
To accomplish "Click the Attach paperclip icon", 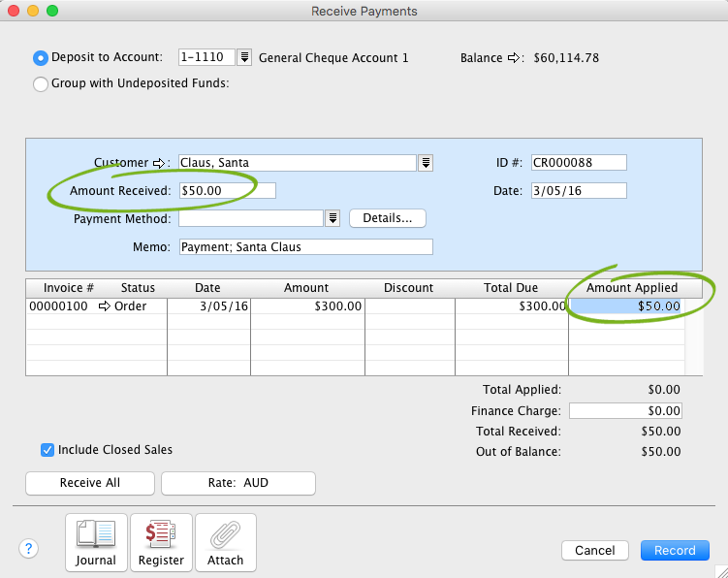I will pos(226,543).
